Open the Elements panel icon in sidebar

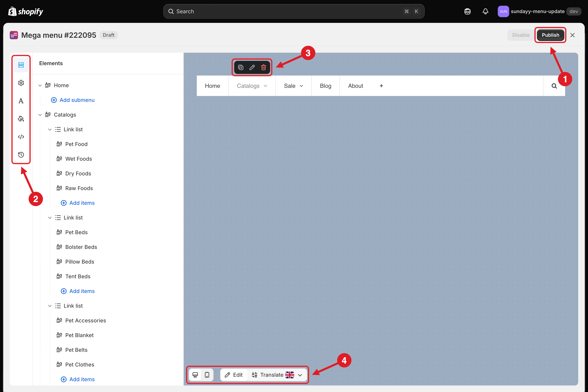(21, 65)
